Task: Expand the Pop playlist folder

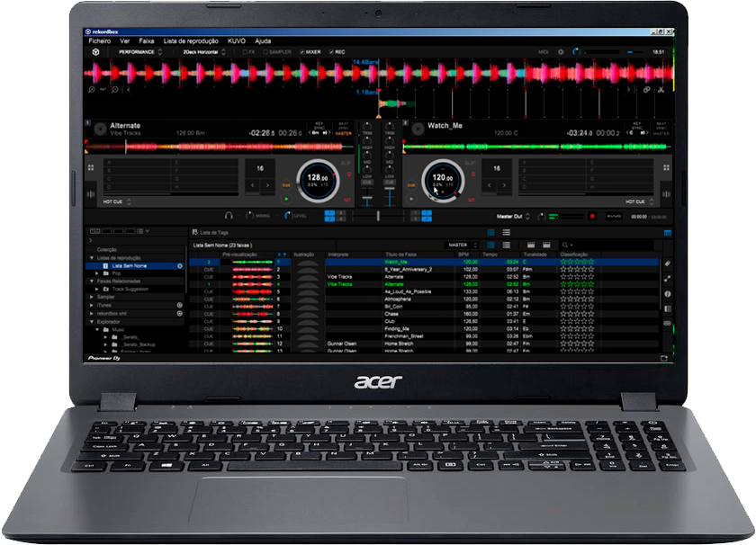Action: coord(97,273)
